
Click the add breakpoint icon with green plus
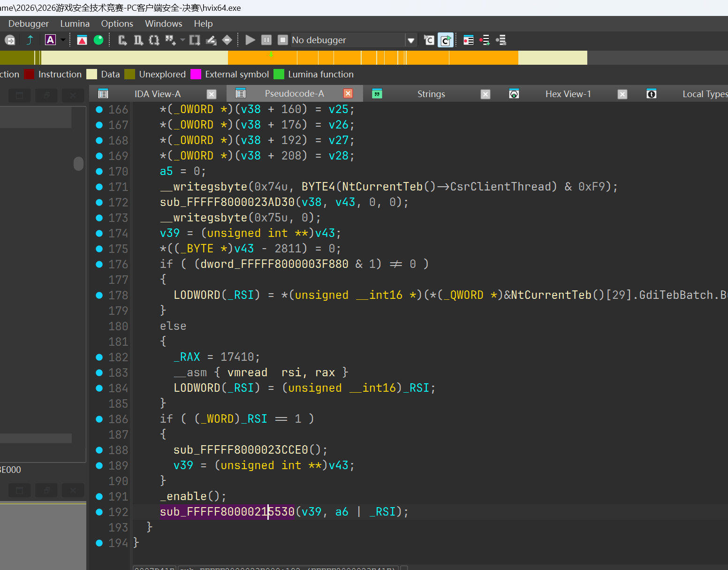click(x=485, y=40)
